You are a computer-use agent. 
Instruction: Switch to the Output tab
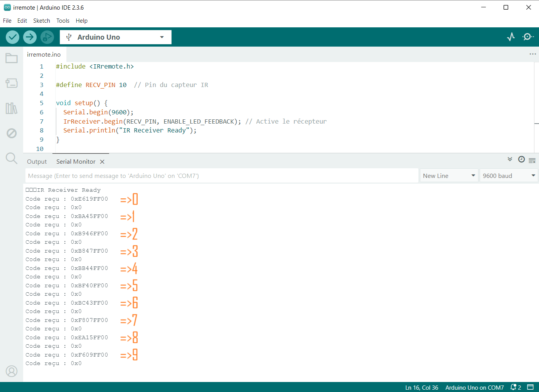tap(37, 162)
